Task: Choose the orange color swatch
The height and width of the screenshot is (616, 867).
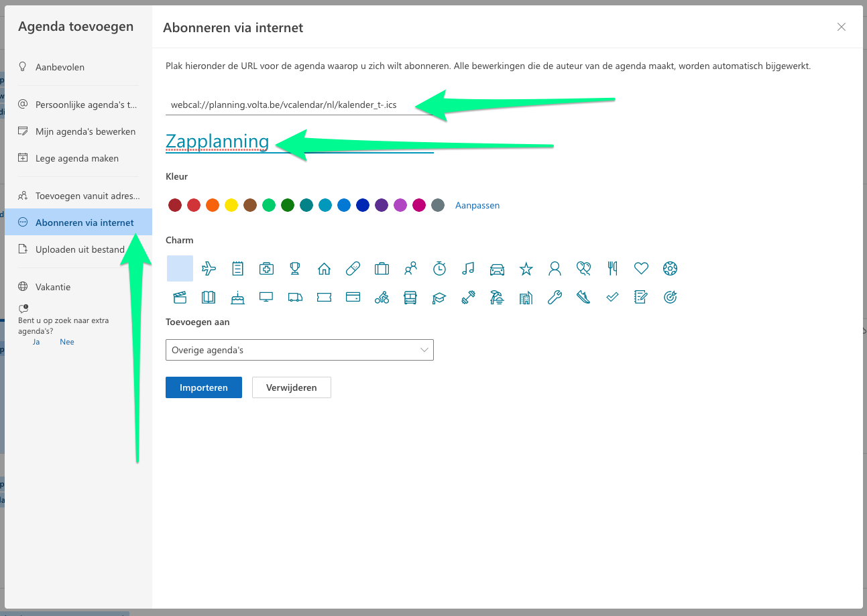Action: click(213, 205)
